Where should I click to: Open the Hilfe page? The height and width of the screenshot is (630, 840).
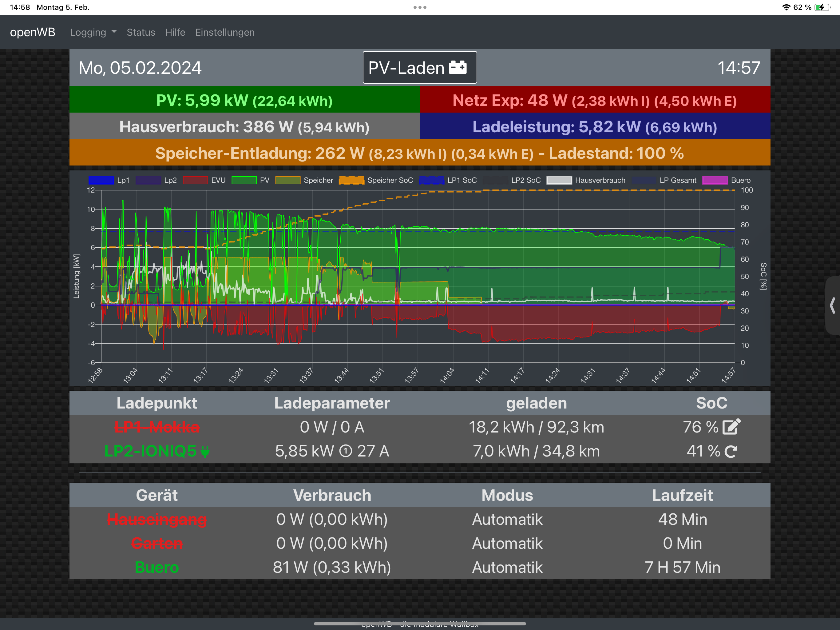pos(175,32)
